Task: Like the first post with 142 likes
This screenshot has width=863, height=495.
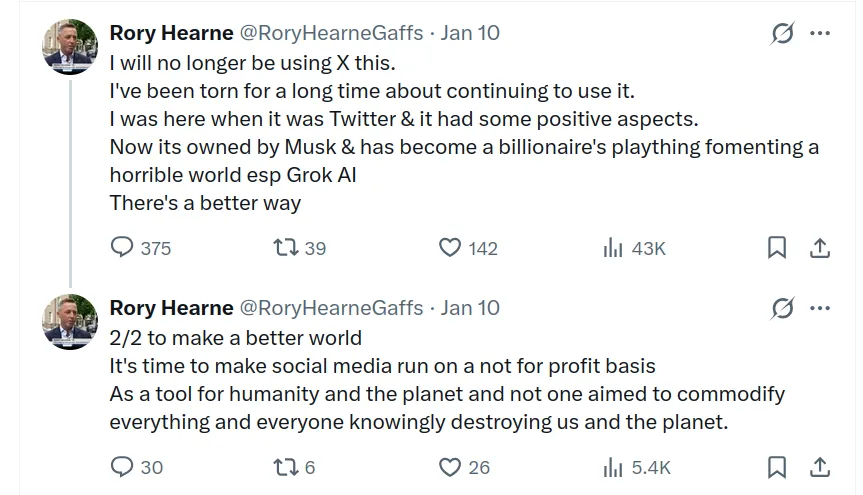Action: [x=451, y=247]
